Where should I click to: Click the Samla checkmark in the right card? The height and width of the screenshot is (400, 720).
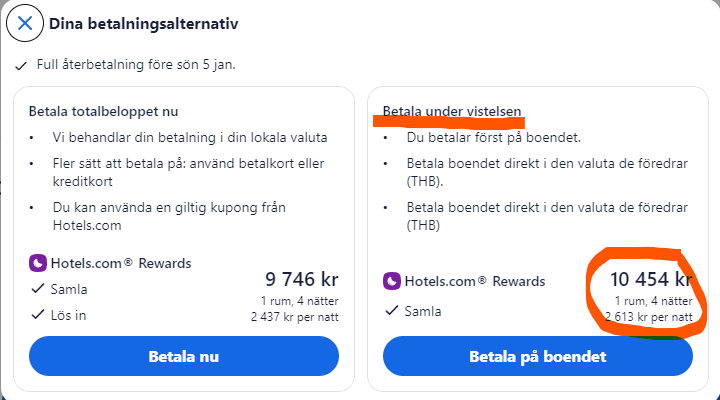tap(392, 311)
